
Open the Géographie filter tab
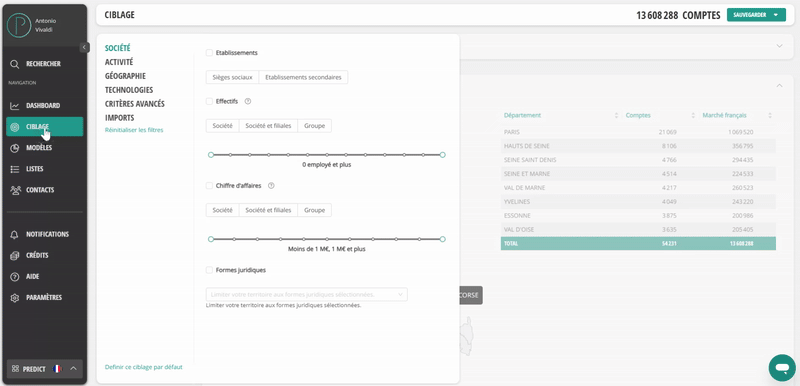coord(125,76)
